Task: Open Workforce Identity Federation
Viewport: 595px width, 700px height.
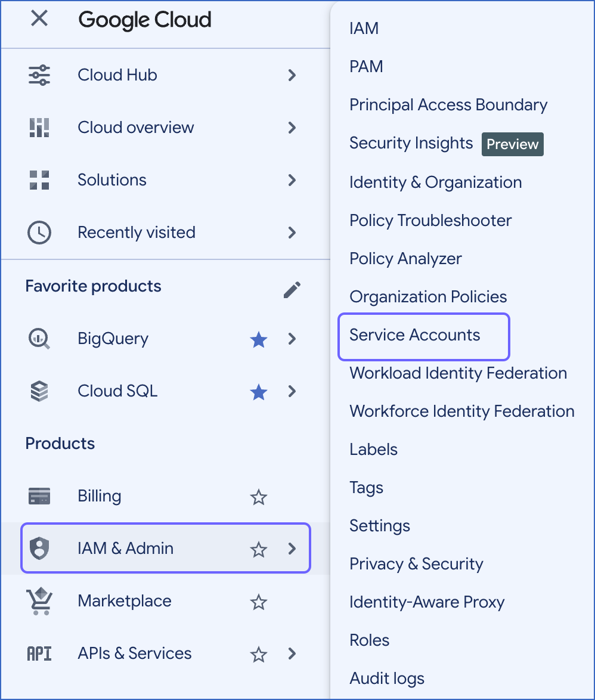Action: coord(461,411)
